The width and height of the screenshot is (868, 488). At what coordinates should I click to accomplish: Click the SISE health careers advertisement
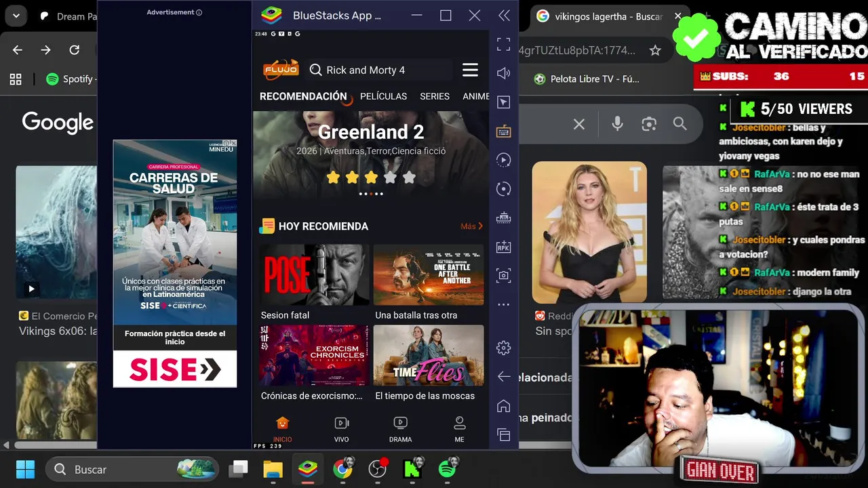coord(175,264)
